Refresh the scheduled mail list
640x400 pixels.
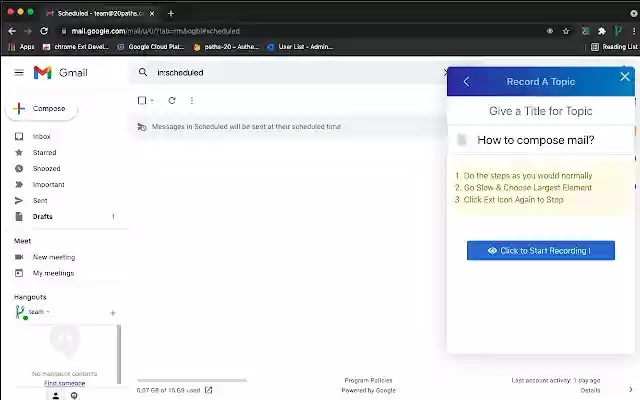click(172, 100)
